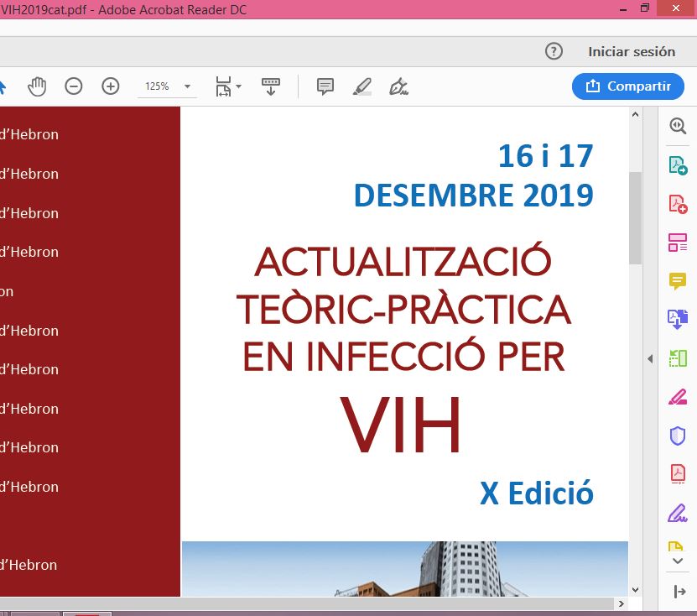Open the sign document pen tool

pyautogui.click(x=399, y=86)
